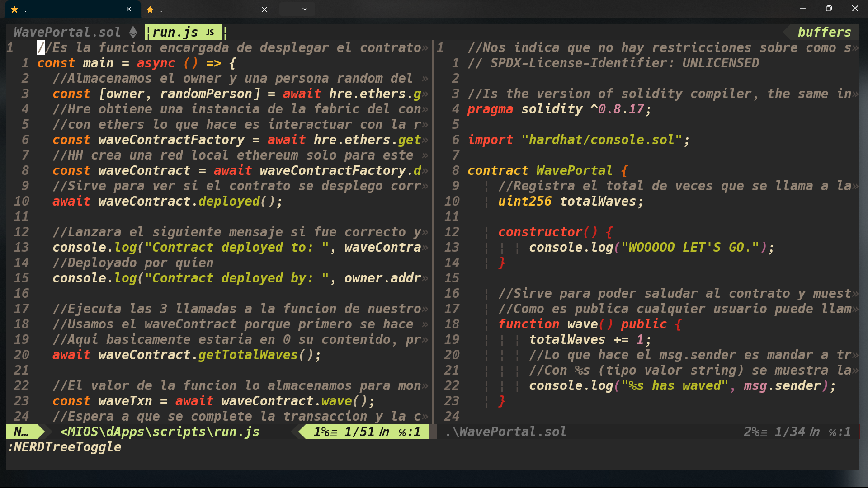Click the truncation arrow on line 3 of run.js
Viewport: 868px width, 488px height.
pos(425,94)
